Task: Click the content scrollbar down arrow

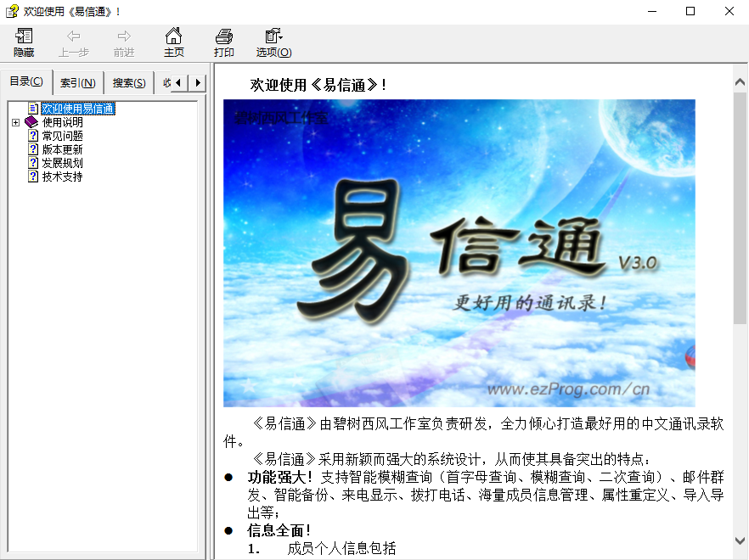Action: click(740, 540)
